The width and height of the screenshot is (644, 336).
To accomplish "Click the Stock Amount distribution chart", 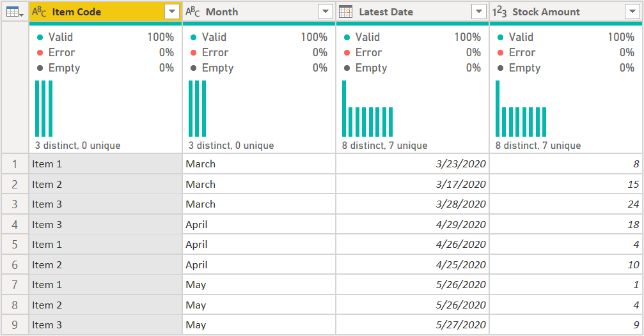I will pyautogui.click(x=521, y=109).
